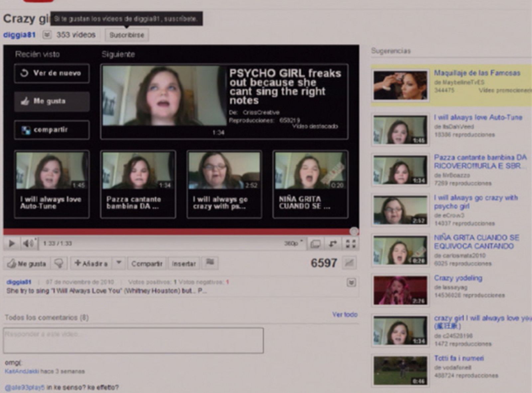Flag the video with the report icon
The image size is (532, 393).
tap(210, 263)
